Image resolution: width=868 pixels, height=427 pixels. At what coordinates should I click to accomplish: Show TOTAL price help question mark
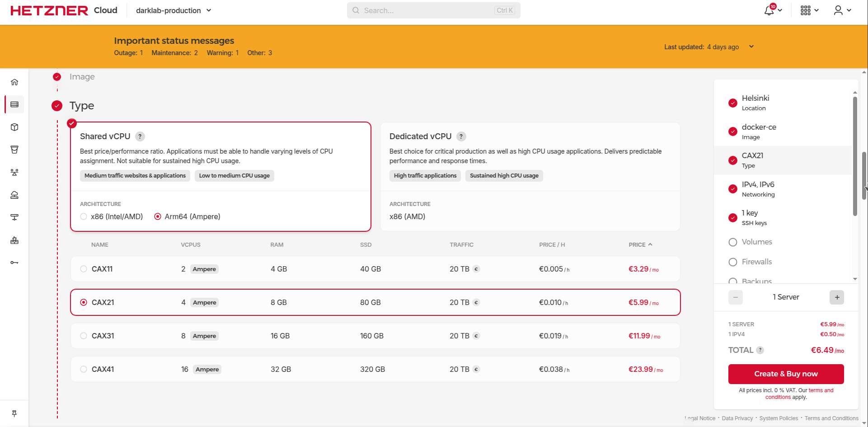pos(760,350)
